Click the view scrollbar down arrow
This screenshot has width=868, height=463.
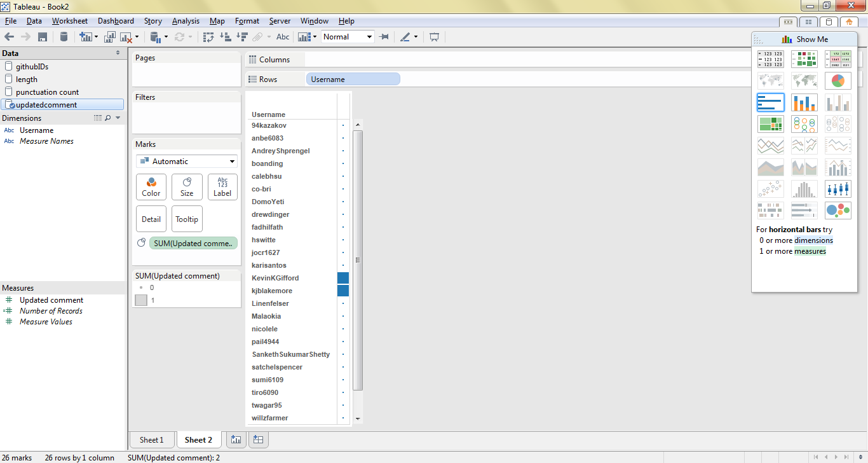358,418
